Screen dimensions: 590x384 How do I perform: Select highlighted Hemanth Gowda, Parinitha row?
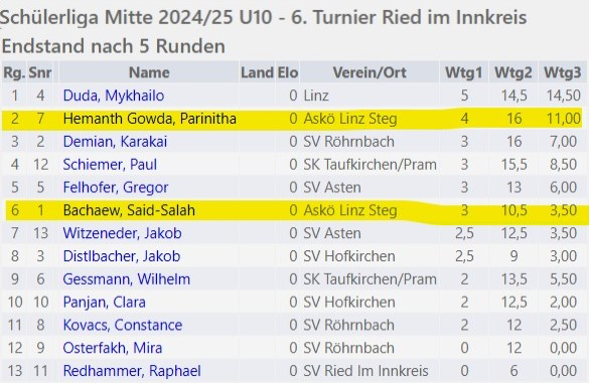tap(292, 119)
